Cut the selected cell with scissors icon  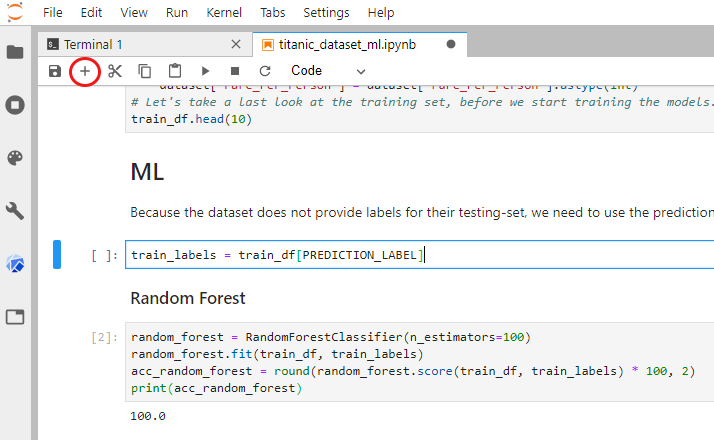click(x=115, y=71)
